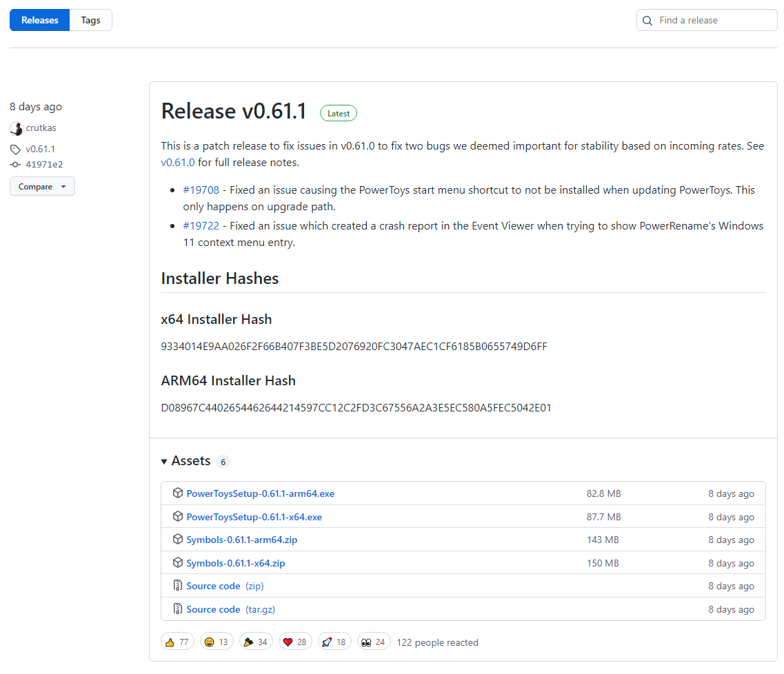This screenshot has height=674, width=784.
Task: Open issue #19708
Action: 201,190
